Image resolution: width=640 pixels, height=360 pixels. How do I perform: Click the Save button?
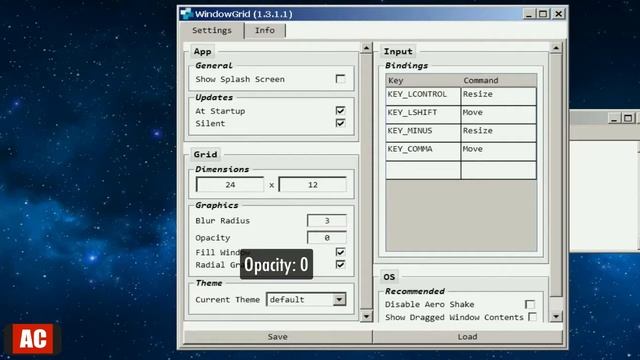point(278,337)
